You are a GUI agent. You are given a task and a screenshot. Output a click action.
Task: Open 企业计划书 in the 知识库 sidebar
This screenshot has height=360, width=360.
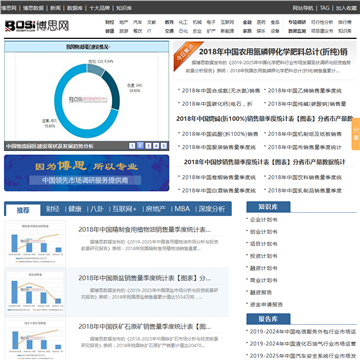(264, 220)
